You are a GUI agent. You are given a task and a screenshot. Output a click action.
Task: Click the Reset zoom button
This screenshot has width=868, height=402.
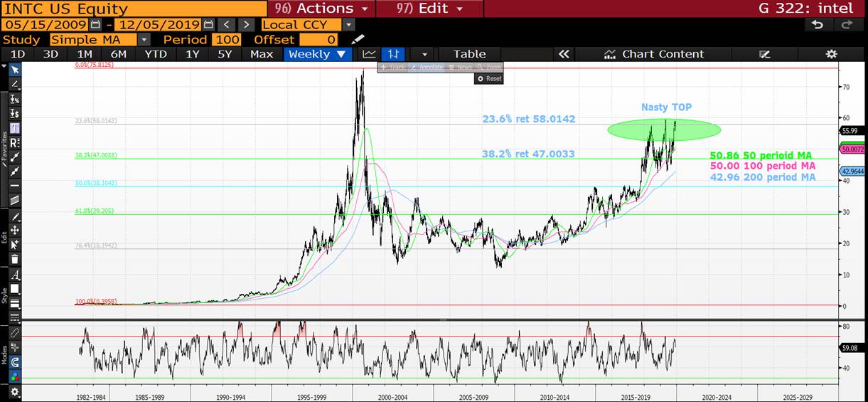(489, 78)
